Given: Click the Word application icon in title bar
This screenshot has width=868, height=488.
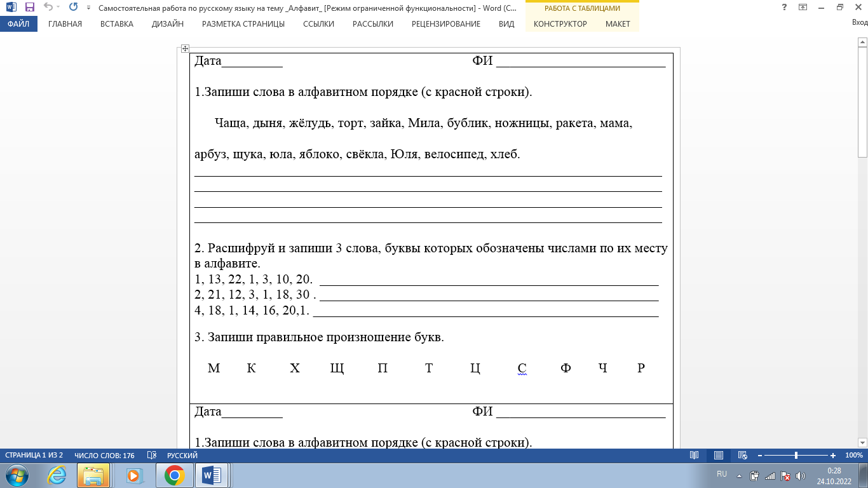Looking at the screenshot, I should pos(11,8).
